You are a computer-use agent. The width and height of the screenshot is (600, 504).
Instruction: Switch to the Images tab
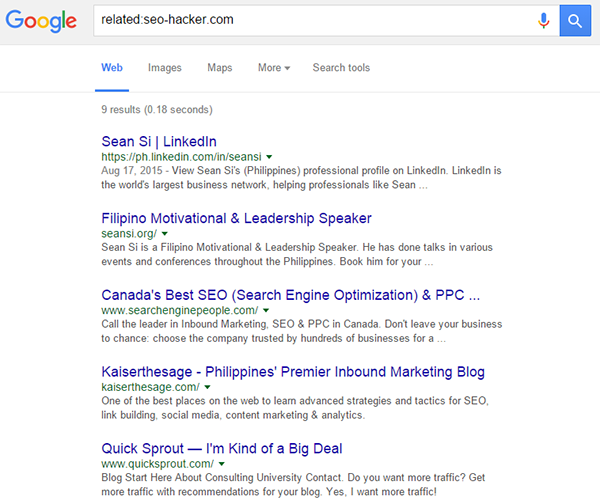click(x=165, y=68)
